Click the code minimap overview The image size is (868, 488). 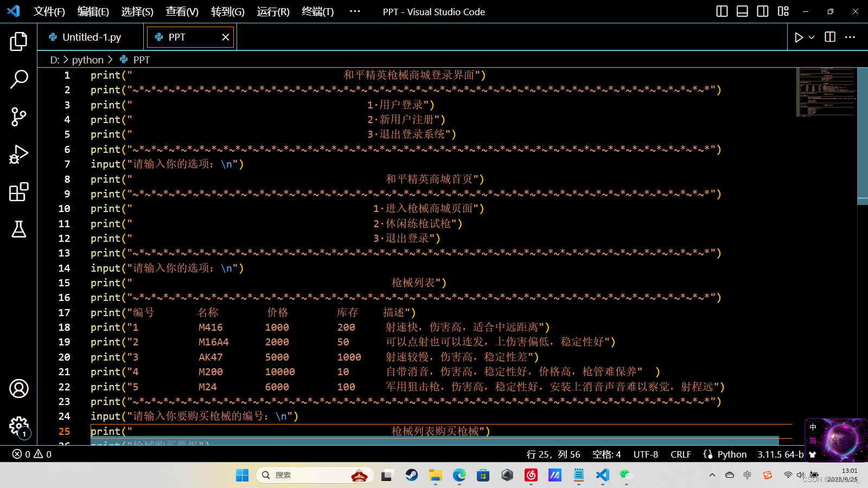click(826, 92)
